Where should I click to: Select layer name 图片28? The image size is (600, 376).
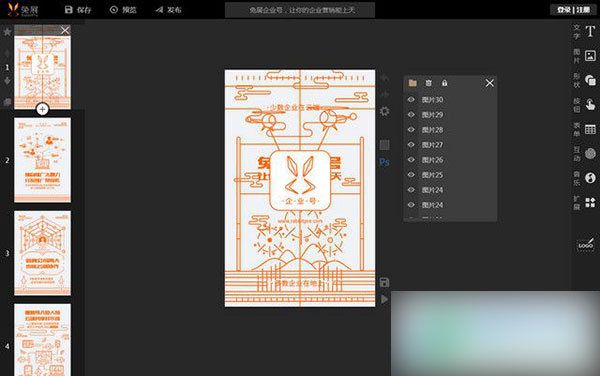point(432,130)
